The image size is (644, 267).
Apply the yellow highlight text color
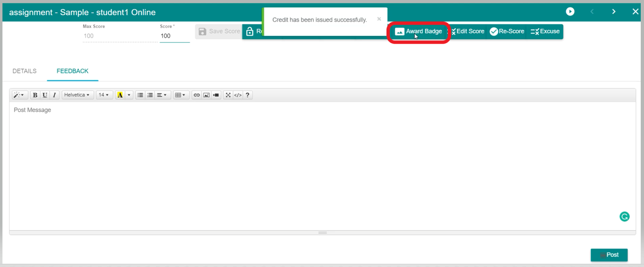point(120,95)
